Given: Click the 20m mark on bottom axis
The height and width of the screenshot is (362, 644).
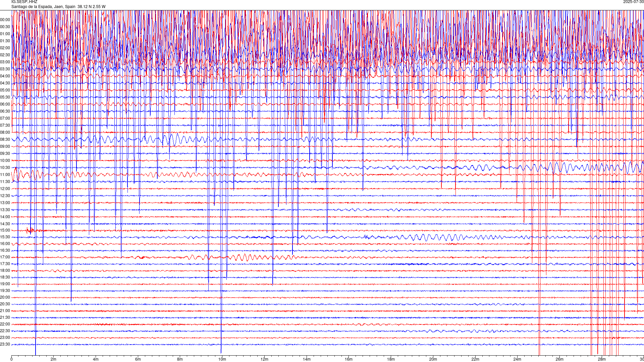Looking at the screenshot, I should click(433, 359).
